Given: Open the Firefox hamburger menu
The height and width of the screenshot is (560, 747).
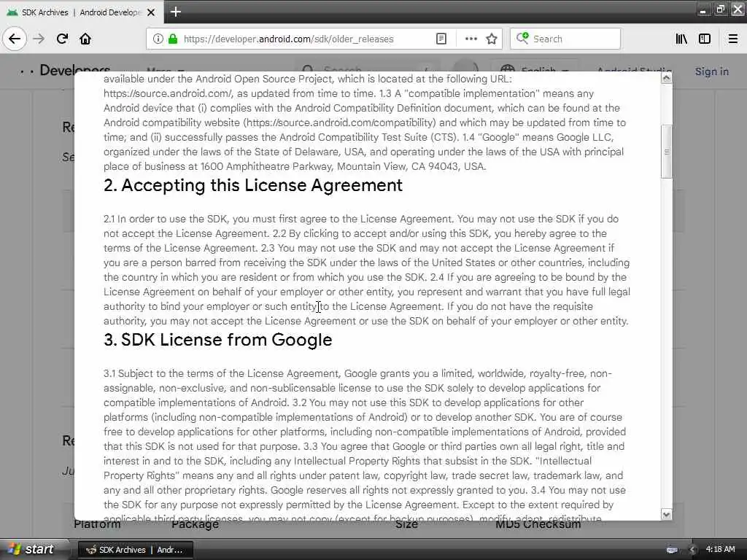Looking at the screenshot, I should pos(733,39).
